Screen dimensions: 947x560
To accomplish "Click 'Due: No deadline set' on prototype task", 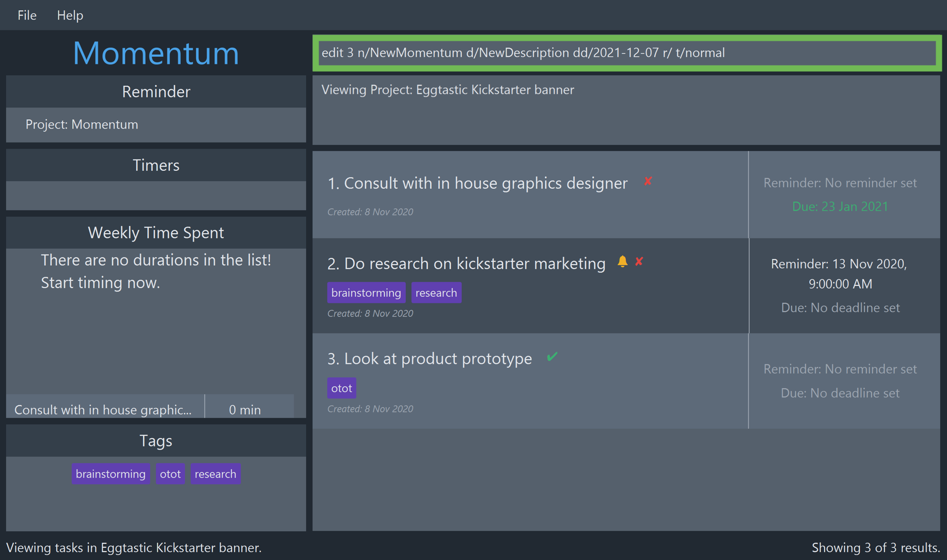I will [840, 393].
